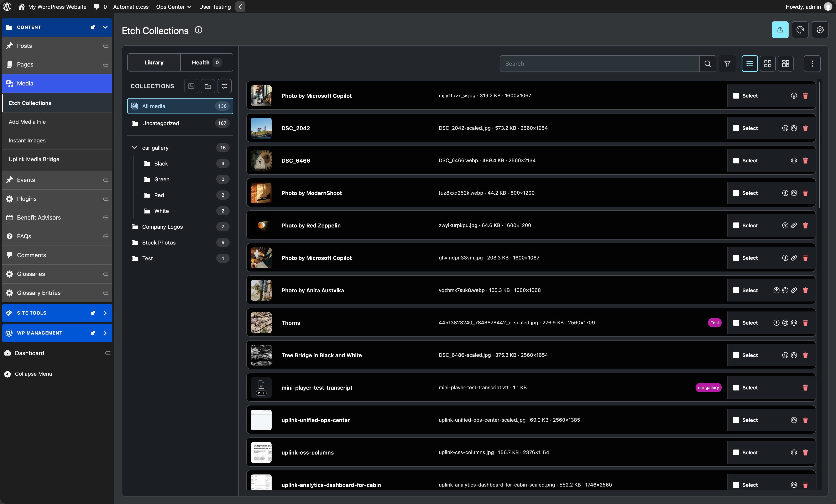The height and width of the screenshot is (504, 836).
Task: Check Select box for uplink-unified-ops-center
Action: coord(736,420)
